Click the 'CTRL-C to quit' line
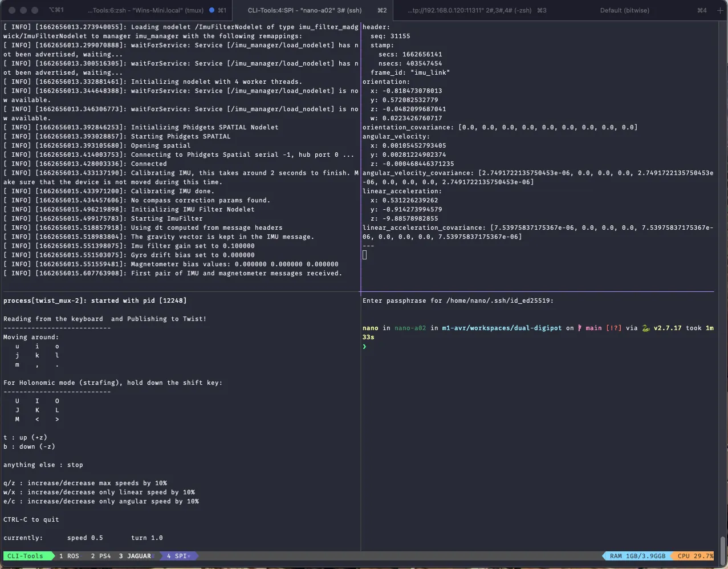Viewport: 728px width, 569px height. (x=31, y=519)
